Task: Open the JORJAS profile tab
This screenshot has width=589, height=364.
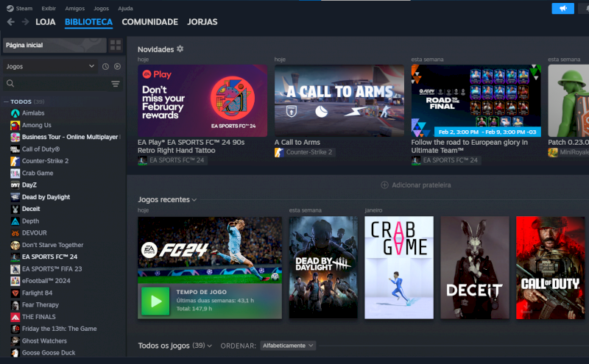Action: [x=202, y=22]
